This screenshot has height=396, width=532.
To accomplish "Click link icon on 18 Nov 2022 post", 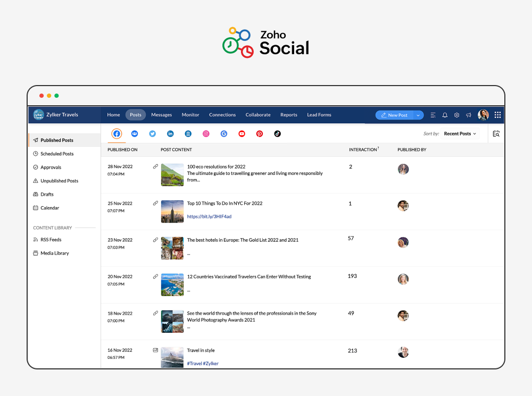I will point(155,313).
